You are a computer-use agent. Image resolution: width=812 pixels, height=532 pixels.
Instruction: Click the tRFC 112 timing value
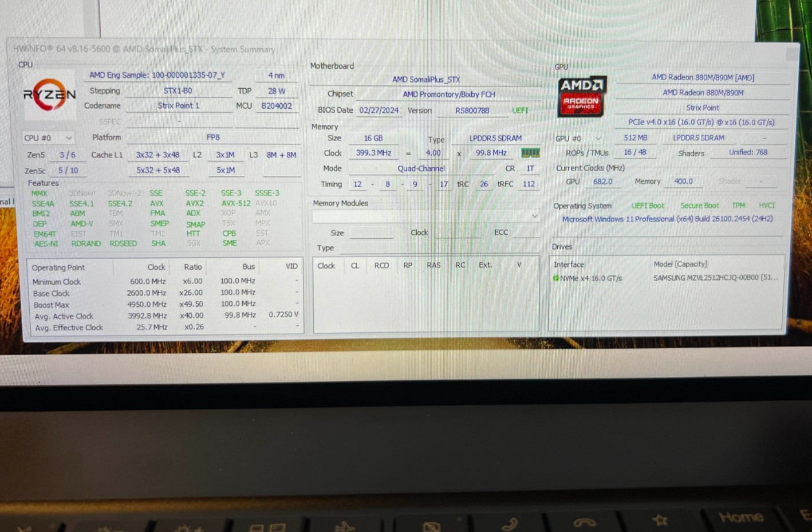529,184
